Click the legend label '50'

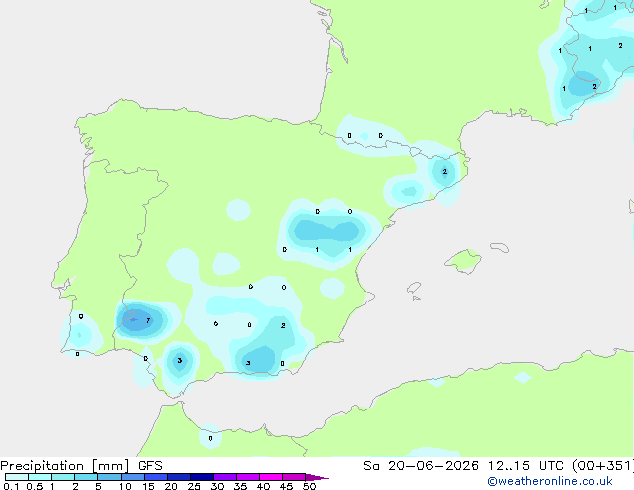coord(309,486)
